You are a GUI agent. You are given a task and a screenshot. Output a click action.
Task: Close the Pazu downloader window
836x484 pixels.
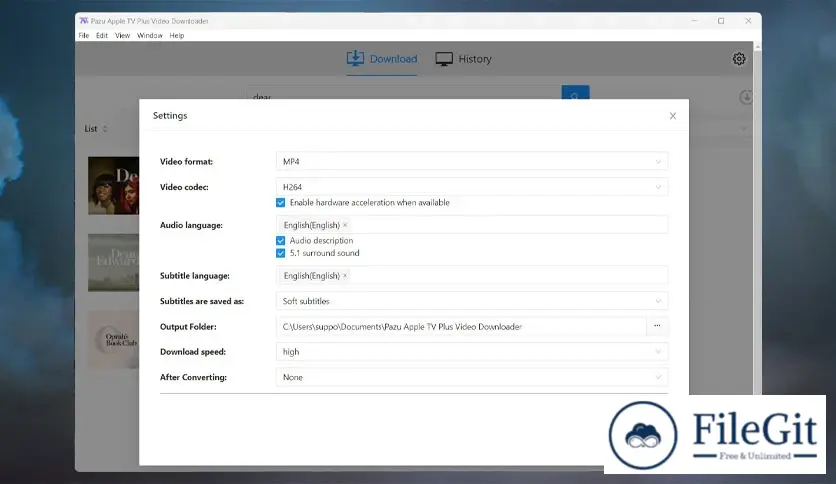pos(748,21)
